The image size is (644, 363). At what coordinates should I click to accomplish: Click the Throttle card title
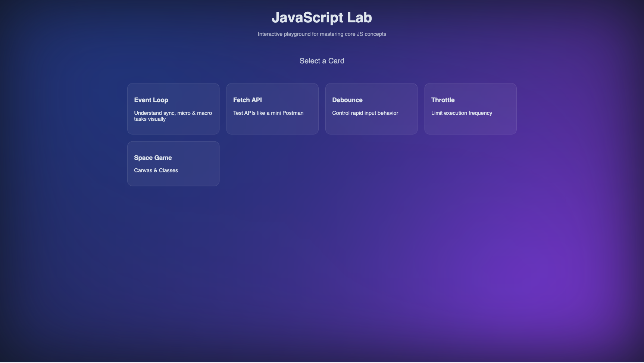click(443, 100)
